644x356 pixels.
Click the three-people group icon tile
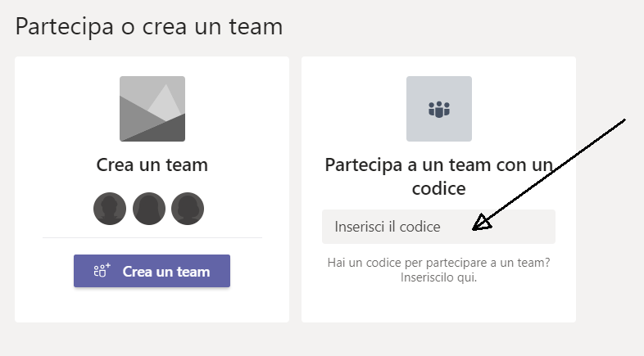(x=439, y=109)
